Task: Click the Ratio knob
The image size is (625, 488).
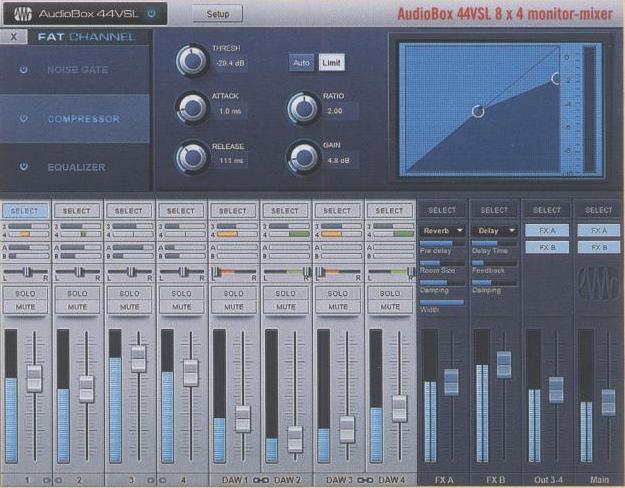Action: tap(303, 108)
